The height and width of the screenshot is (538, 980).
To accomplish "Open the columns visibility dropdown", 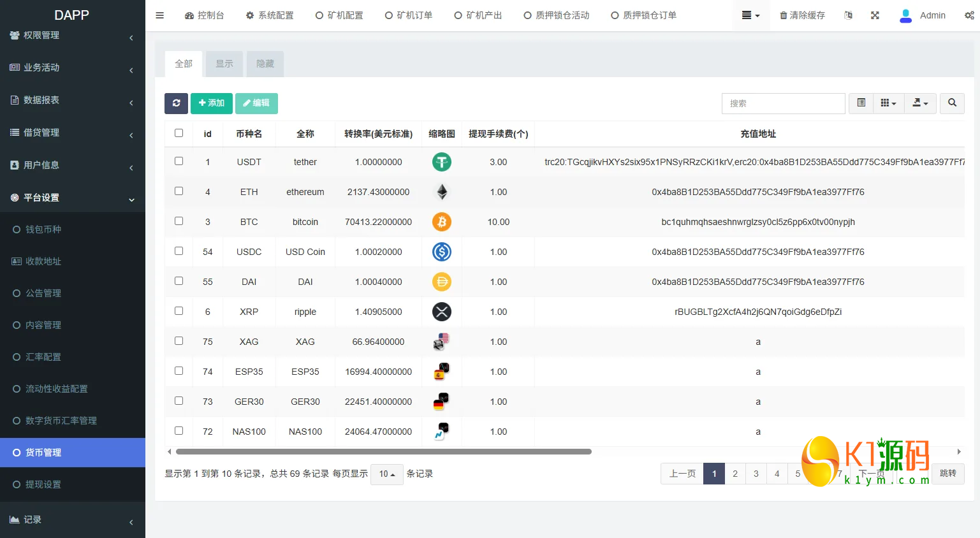I will tap(888, 103).
